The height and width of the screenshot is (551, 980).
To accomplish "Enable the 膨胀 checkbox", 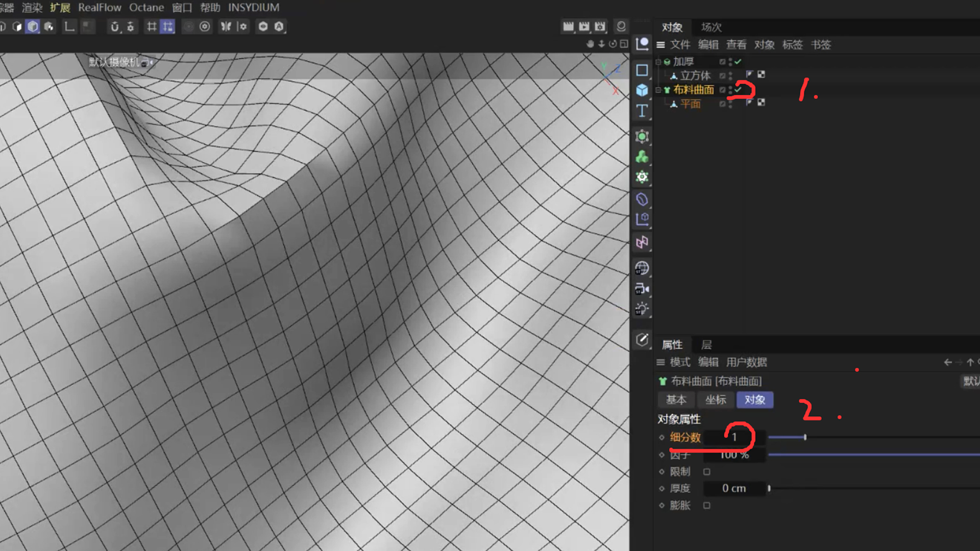I will tap(707, 506).
